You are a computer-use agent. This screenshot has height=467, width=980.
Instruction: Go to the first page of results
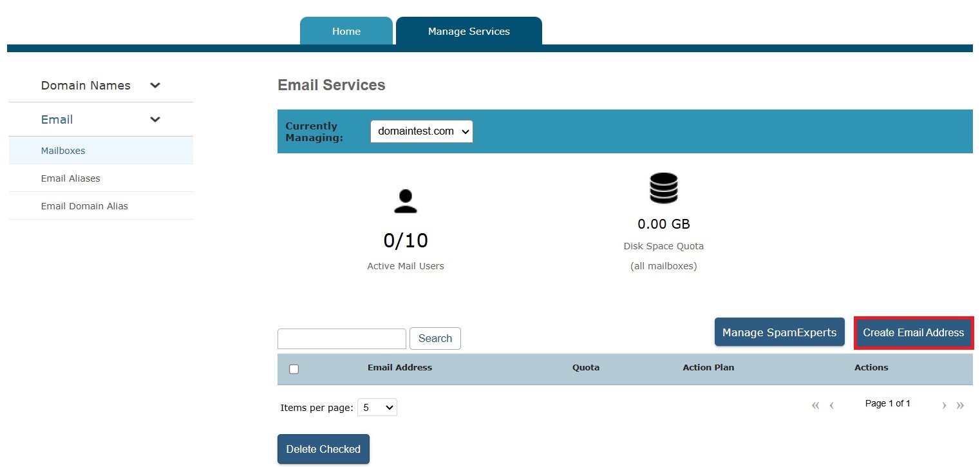pyautogui.click(x=815, y=405)
